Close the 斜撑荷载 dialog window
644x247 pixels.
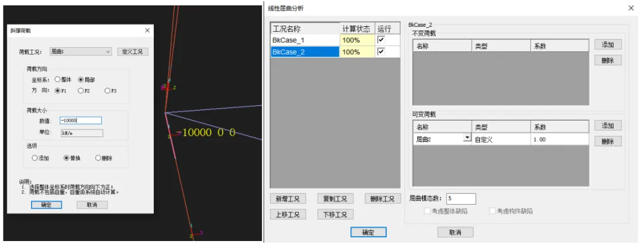147,30
